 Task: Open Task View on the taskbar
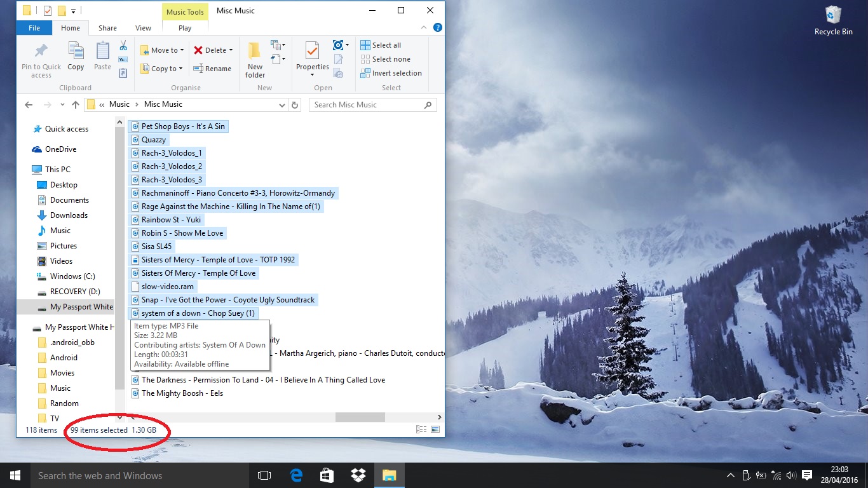point(264,475)
